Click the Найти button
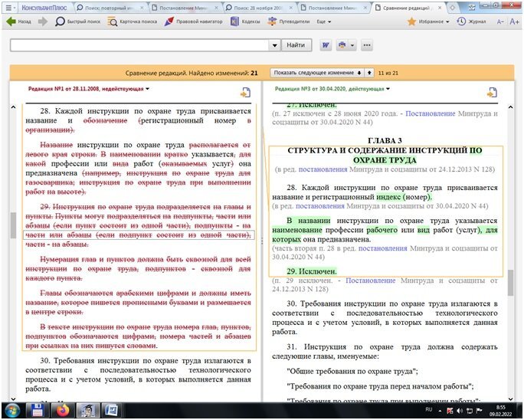Screen dimensions: 524x420 coord(296,45)
